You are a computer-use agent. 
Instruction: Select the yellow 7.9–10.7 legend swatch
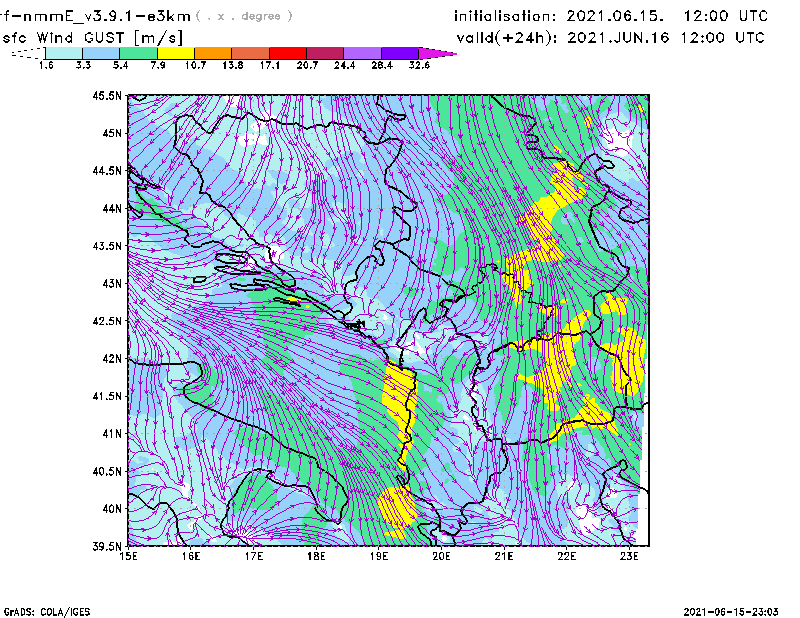[176, 53]
